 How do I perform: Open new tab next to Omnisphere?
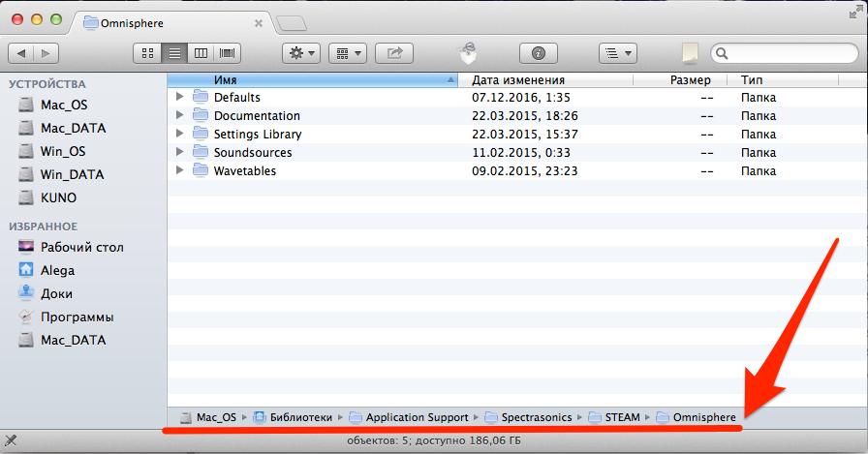click(x=291, y=22)
